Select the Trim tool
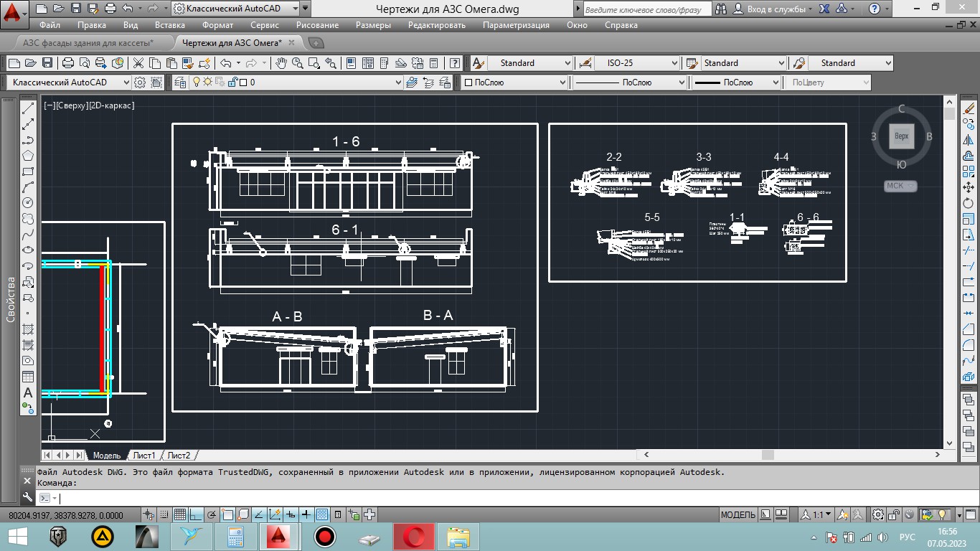This screenshot has height=551, width=980. tap(969, 250)
